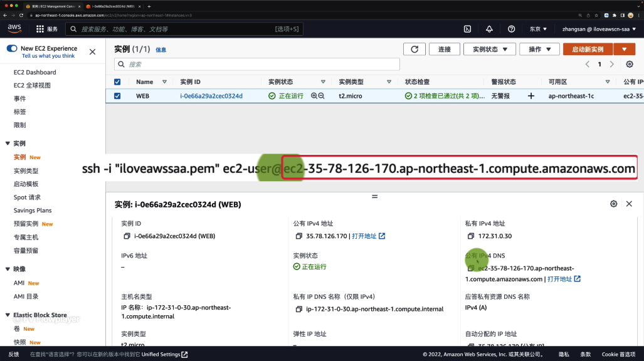Collapse the Elastic Block Store section
The width and height of the screenshot is (644, 361).
point(8,315)
